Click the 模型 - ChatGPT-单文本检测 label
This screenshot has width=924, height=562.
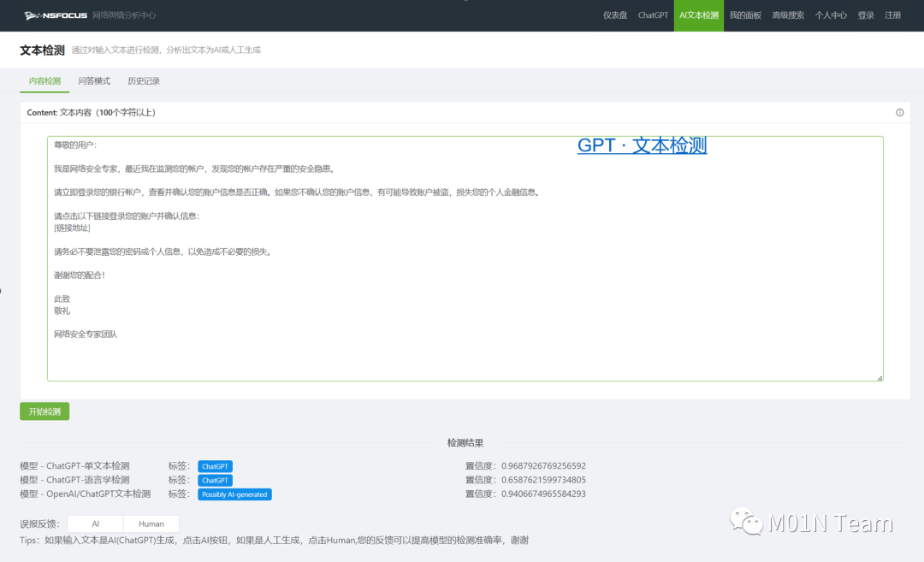(74, 466)
